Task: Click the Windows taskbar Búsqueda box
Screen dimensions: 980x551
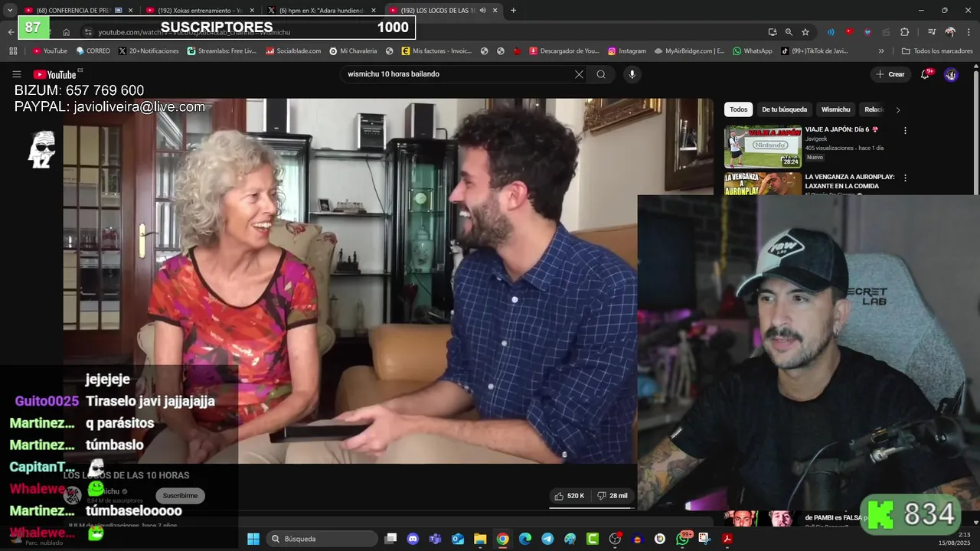Action: tap(322, 539)
